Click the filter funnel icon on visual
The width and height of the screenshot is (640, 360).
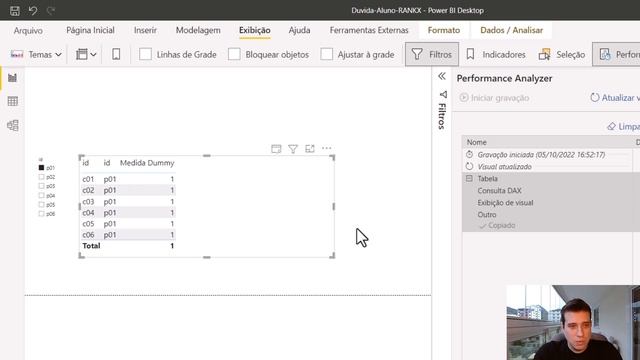[x=293, y=149]
